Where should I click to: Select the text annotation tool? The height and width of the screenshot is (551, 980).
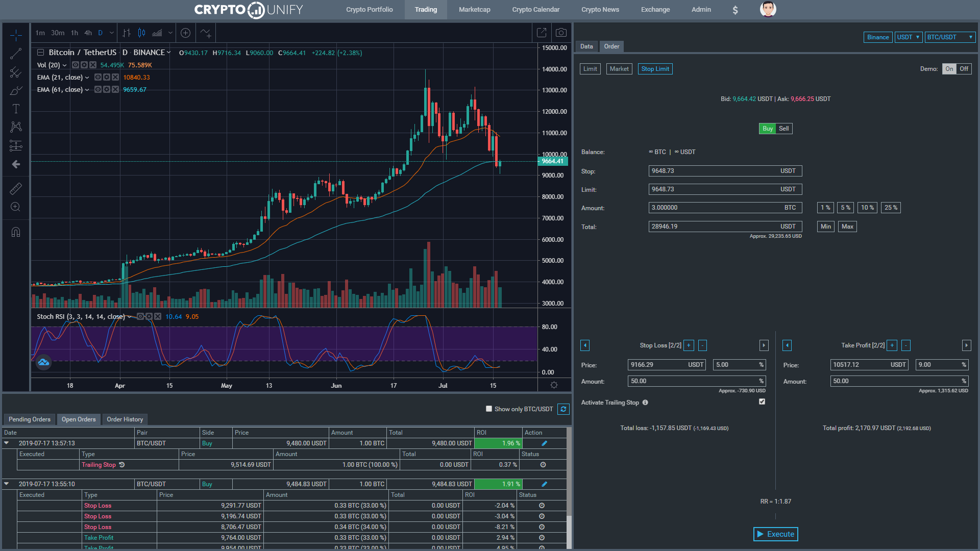coord(16,109)
